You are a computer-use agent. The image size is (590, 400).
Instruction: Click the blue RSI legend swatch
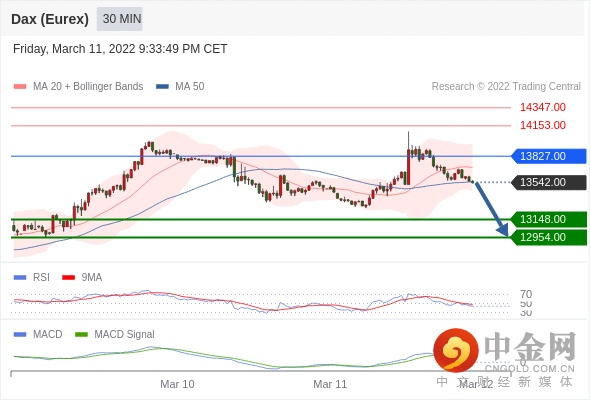click(x=20, y=278)
